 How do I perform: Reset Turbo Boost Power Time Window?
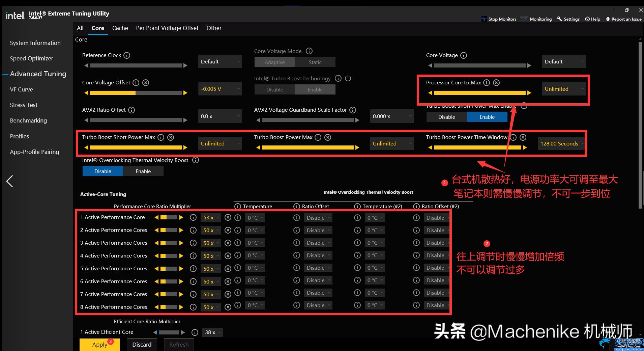coord(523,137)
